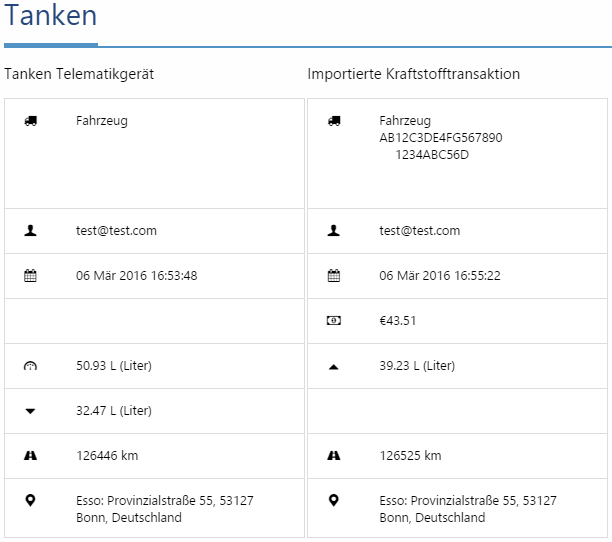Click the Importierte Kraftstofftransaktion heading
This screenshot has height=542, width=612.
(413, 74)
